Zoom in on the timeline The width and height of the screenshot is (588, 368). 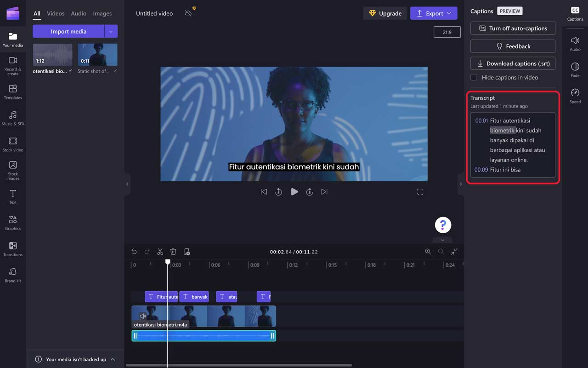click(428, 252)
